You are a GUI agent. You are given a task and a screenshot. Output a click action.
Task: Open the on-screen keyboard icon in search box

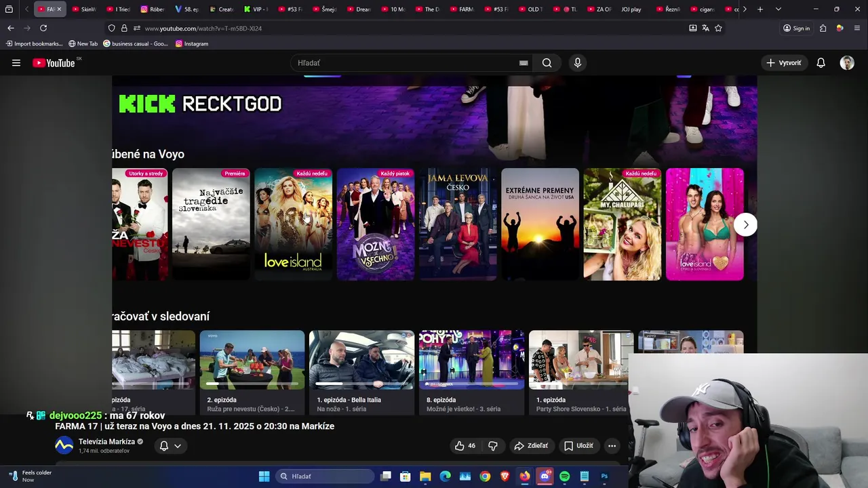pyautogui.click(x=524, y=63)
